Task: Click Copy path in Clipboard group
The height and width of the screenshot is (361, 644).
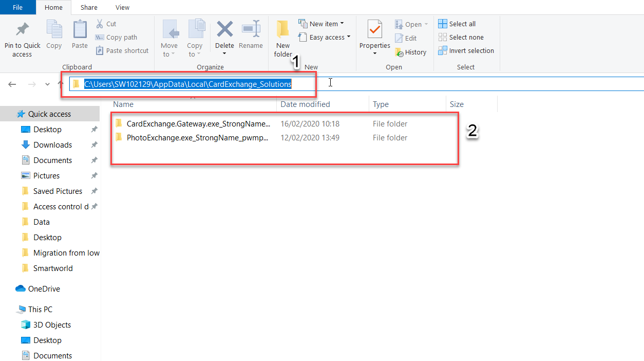Action: [116, 37]
